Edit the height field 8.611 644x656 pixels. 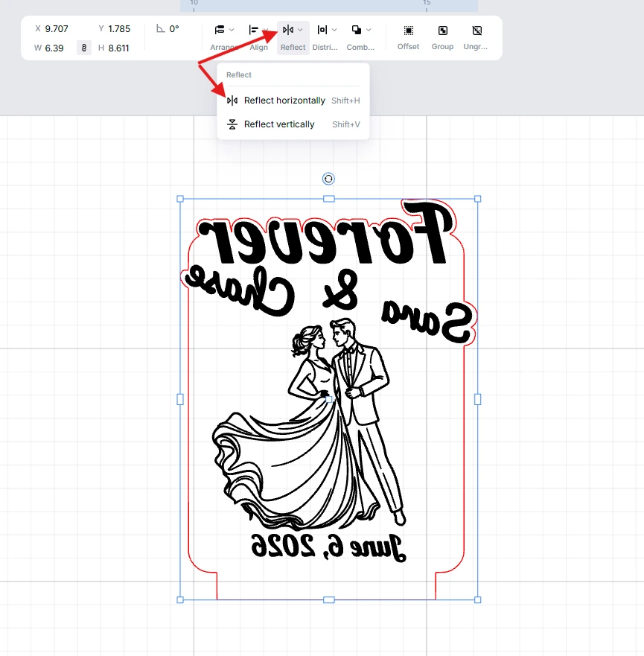pyautogui.click(x=119, y=48)
